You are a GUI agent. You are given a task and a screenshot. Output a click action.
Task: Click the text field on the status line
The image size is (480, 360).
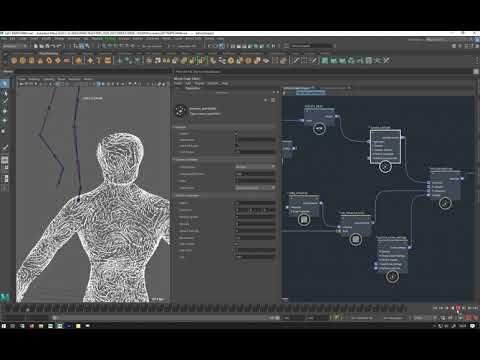[x=312, y=46]
